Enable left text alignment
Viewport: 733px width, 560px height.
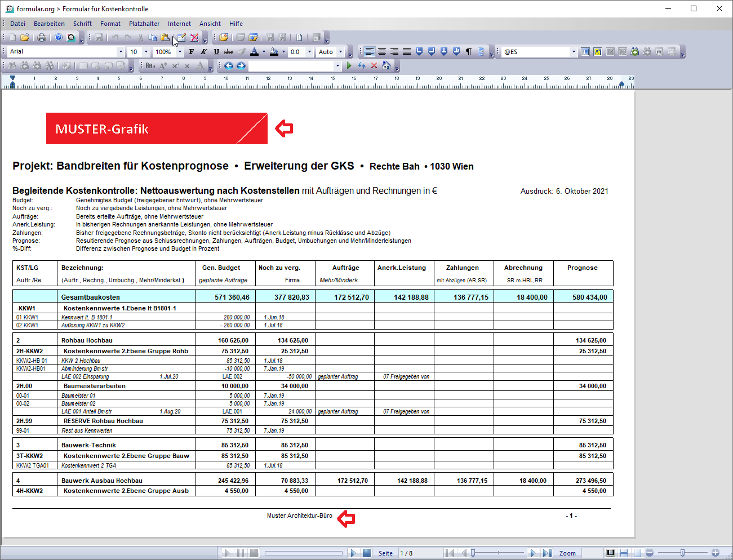pos(369,52)
